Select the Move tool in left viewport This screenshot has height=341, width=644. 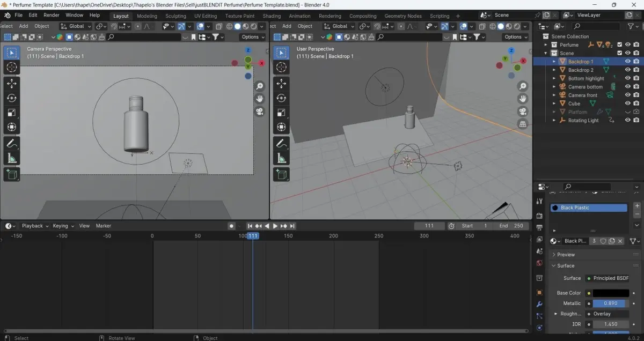(12, 83)
